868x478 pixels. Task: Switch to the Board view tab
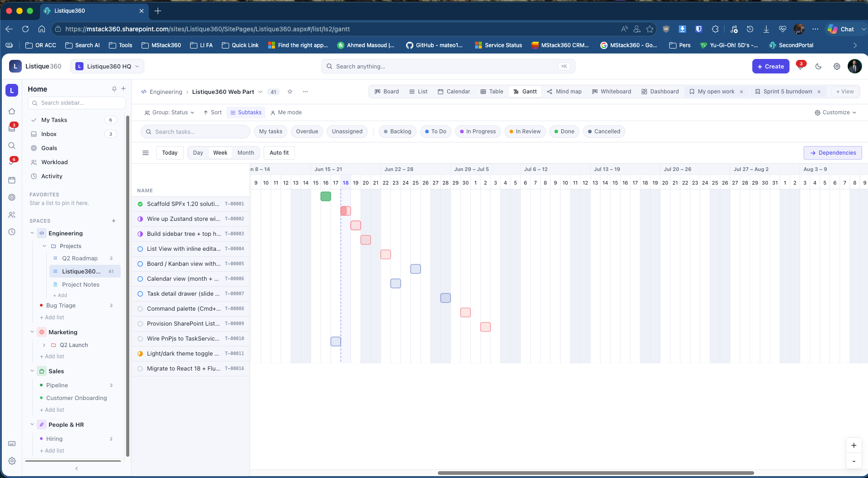[387, 92]
